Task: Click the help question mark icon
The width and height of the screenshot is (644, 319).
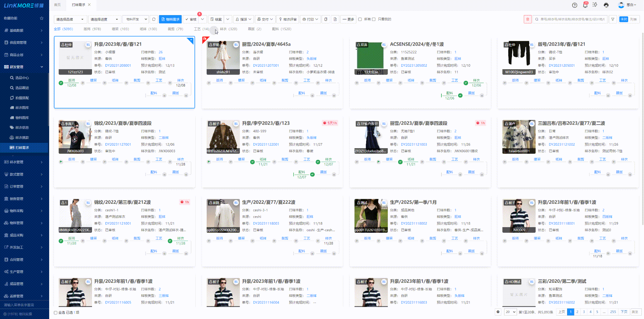Action: point(575,5)
